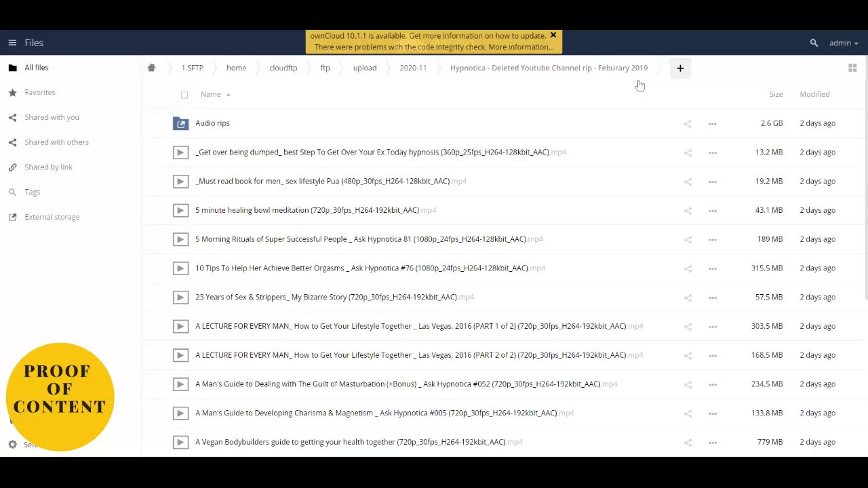Open 5 minute healing bowl meditation file
This screenshot has width=868, height=488.
coord(315,210)
